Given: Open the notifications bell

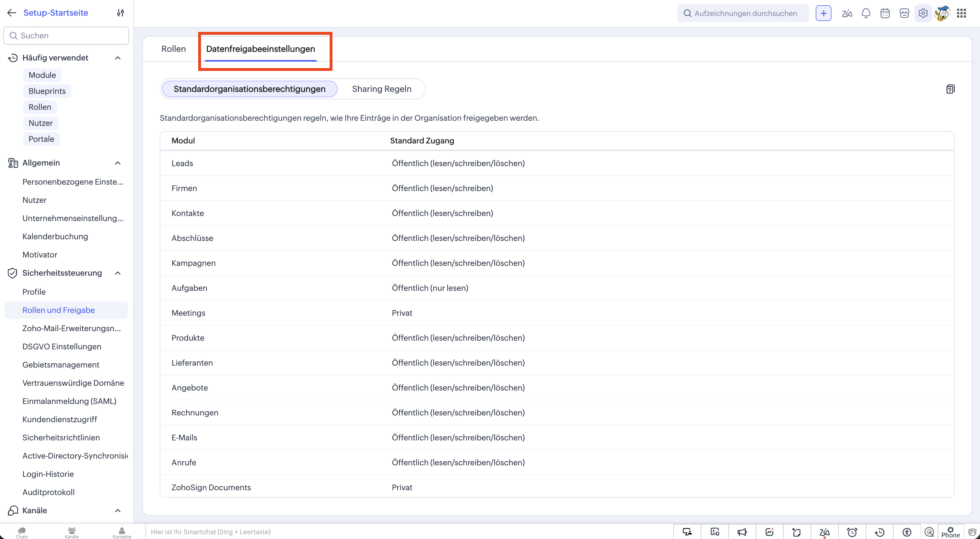Looking at the screenshot, I should click(866, 13).
